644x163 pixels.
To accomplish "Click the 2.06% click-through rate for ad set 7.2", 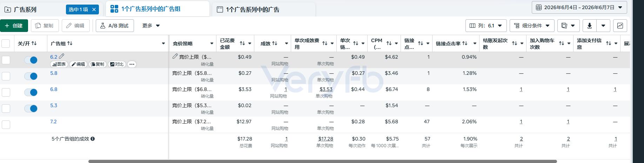I will [469, 122].
